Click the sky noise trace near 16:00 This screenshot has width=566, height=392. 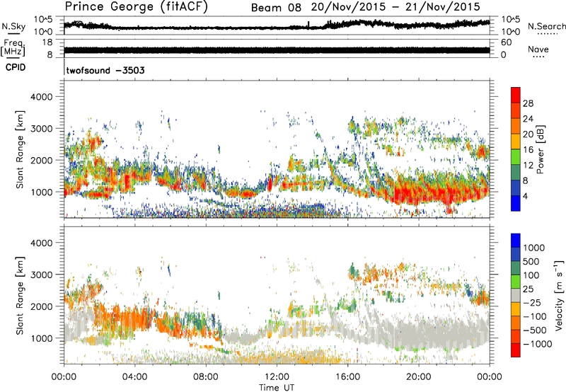pyautogui.click(x=347, y=24)
